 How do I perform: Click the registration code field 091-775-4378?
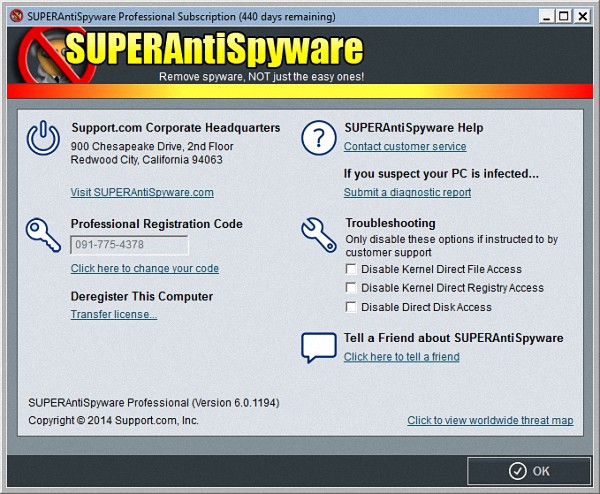click(129, 245)
